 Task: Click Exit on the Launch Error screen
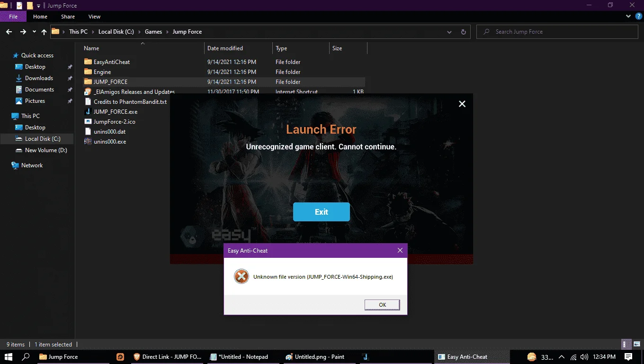pos(322,212)
